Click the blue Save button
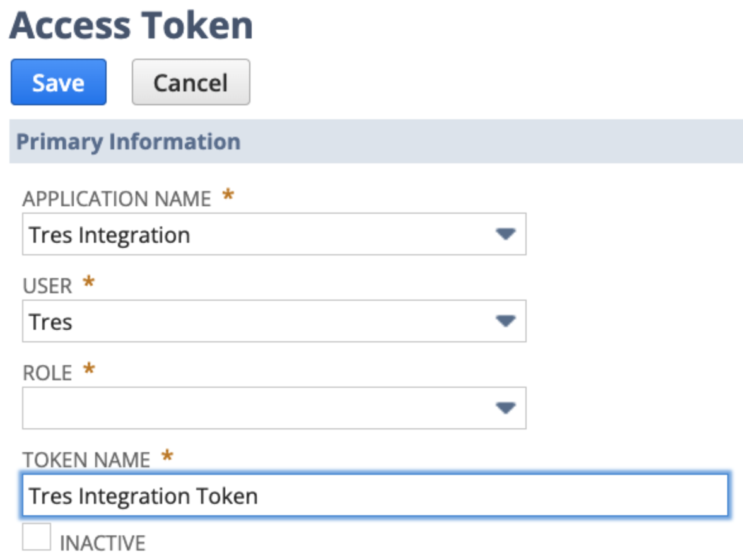The width and height of the screenshot is (743, 560). pos(59,83)
